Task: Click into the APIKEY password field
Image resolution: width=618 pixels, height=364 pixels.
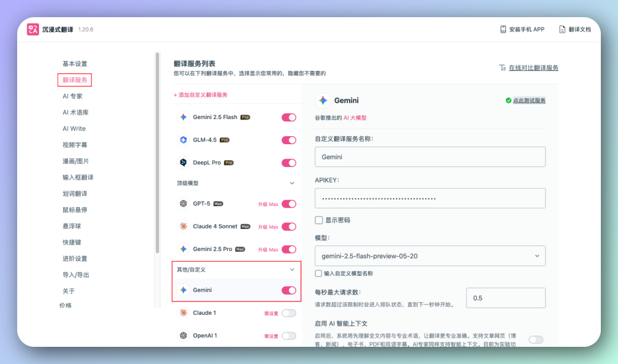Action: coord(430,198)
